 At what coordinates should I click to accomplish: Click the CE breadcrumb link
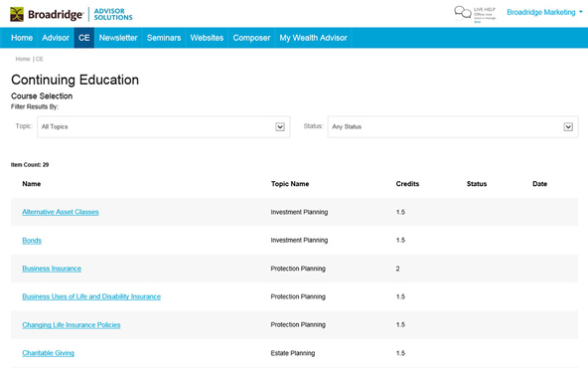tap(40, 59)
